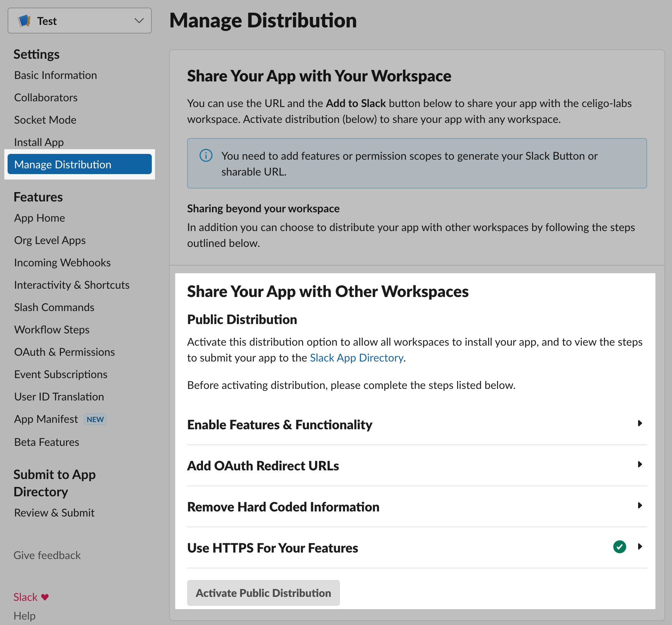This screenshot has width=672, height=625.
Task: Expand Use HTTPS For Your Features section
Action: point(640,547)
